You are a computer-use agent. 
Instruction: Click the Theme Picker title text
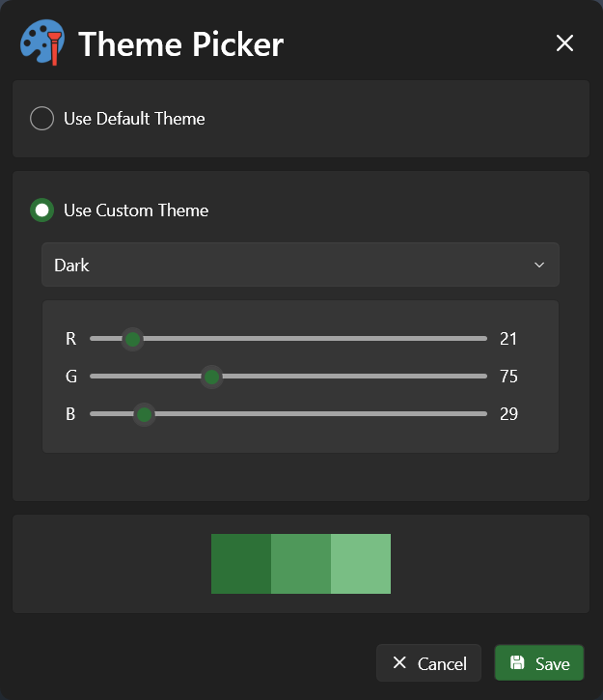tap(180, 44)
